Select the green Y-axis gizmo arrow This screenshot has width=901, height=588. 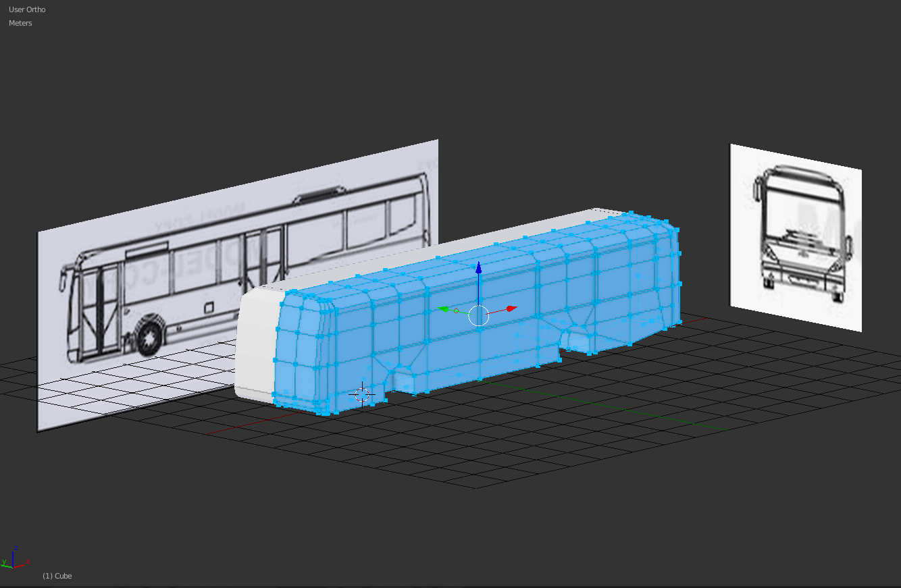(444, 309)
